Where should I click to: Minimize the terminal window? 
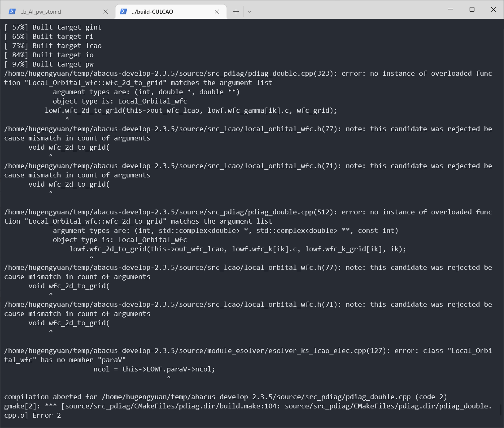(450, 9)
